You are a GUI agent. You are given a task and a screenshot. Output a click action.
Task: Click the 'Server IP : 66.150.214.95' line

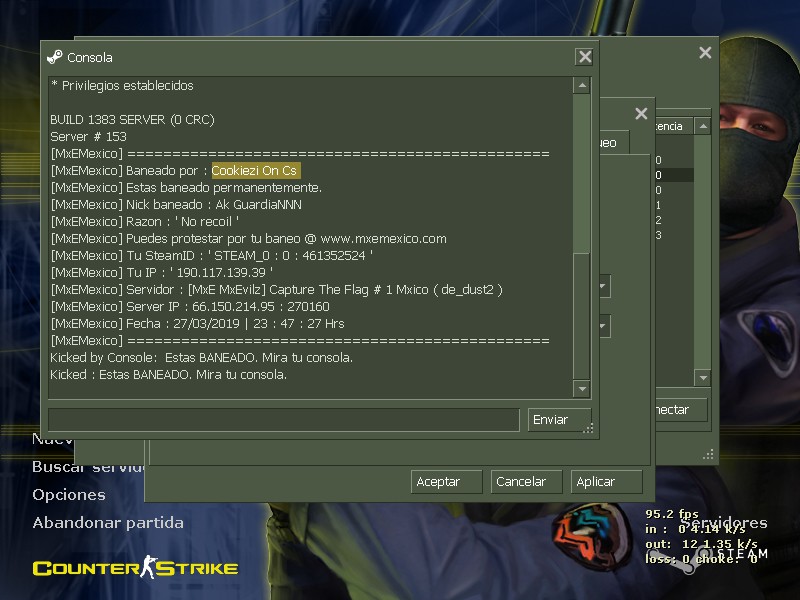coord(190,307)
